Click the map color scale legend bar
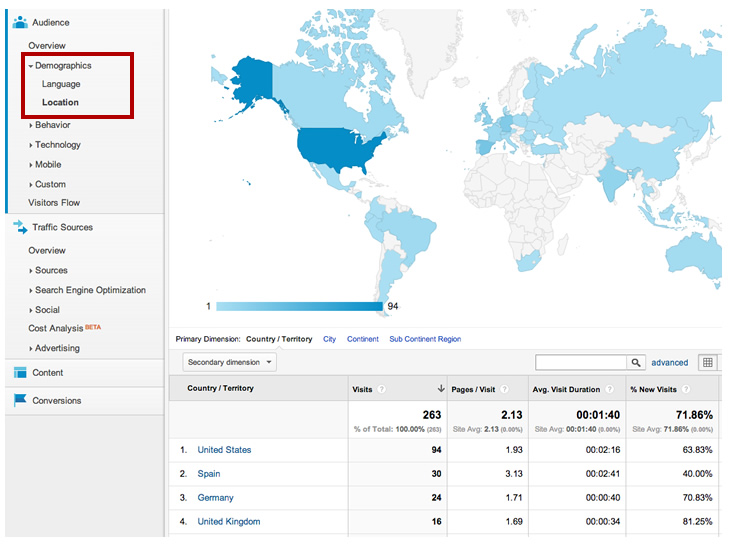This screenshot has height=544, width=730. [299, 306]
